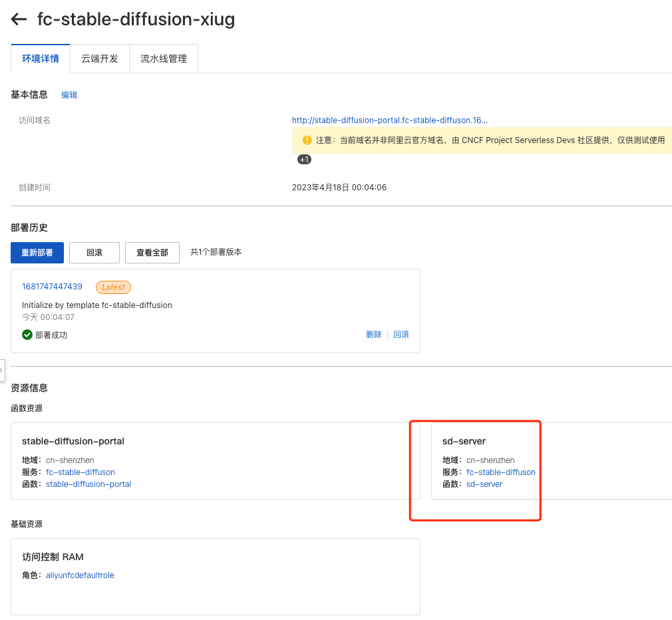Click 删除 link in deployment card
This screenshot has height=620, width=672.
[x=374, y=334]
